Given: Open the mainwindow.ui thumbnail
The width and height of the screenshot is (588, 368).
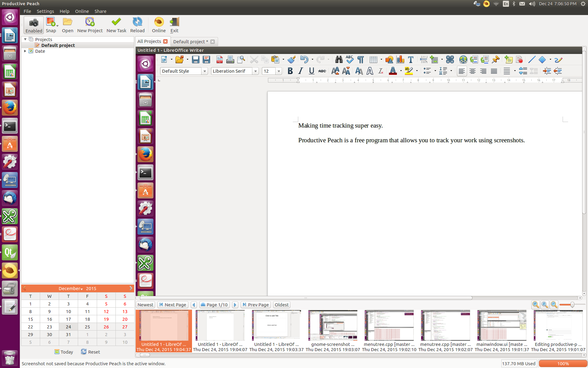Looking at the screenshot, I should 502,331.
